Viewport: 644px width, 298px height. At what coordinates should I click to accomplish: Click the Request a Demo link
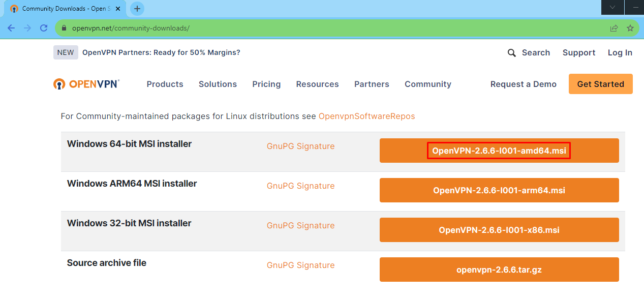tap(524, 84)
